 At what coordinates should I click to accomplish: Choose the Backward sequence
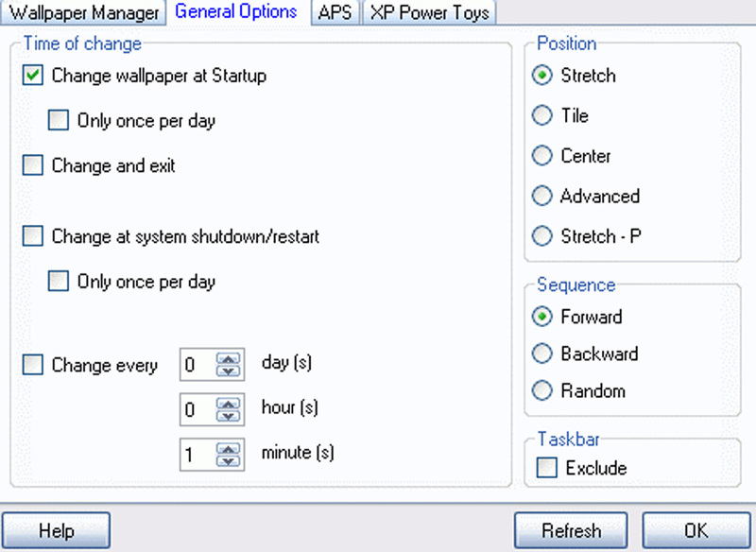[x=541, y=354]
